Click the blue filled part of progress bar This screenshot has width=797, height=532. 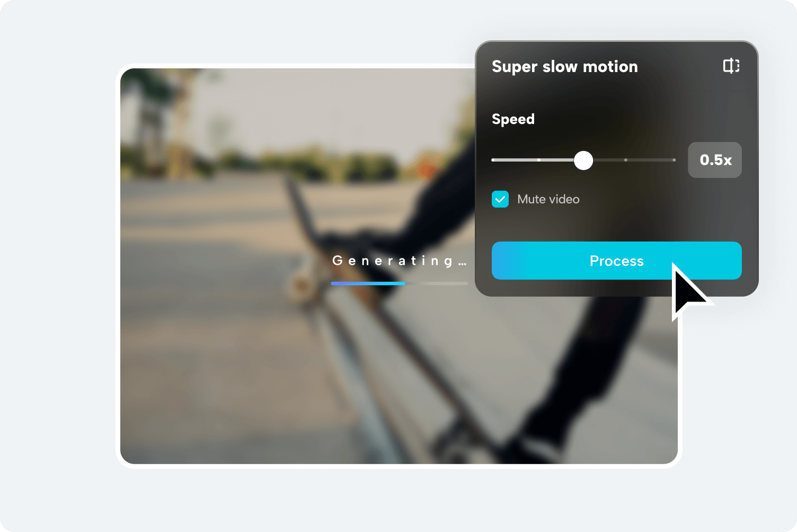click(368, 283)
